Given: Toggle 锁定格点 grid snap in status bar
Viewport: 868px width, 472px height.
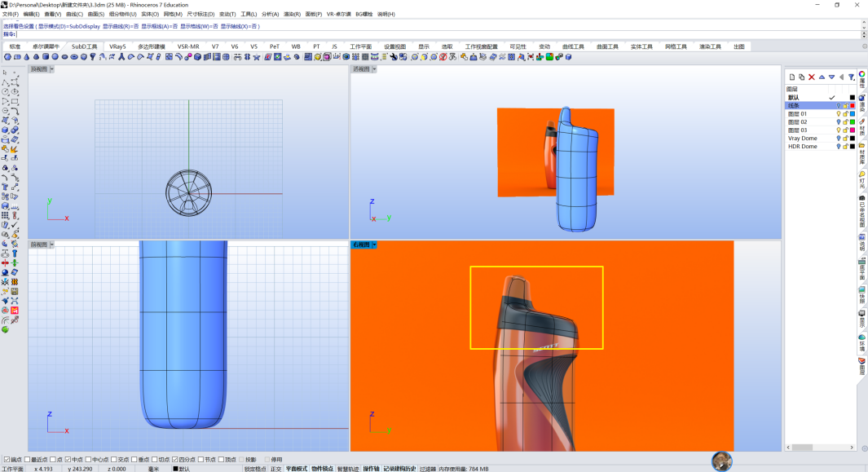Looking at the screenshot, I should 255,469.
